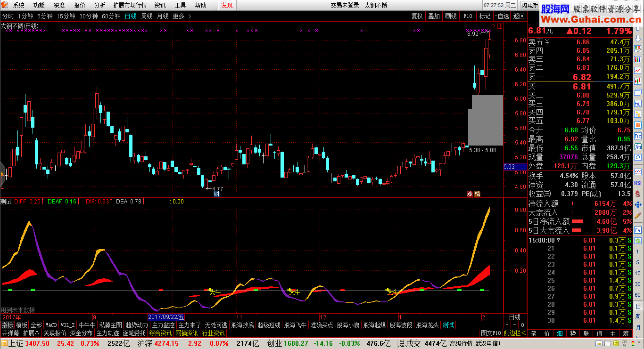
Task: Open the 综合资讯 tab
Action: click(x=161, y=333)
